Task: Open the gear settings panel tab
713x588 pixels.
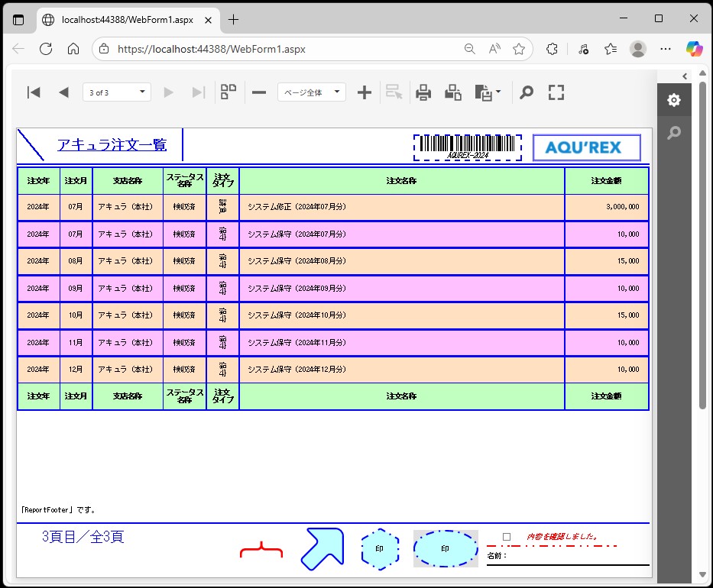Action: point(673,100)
